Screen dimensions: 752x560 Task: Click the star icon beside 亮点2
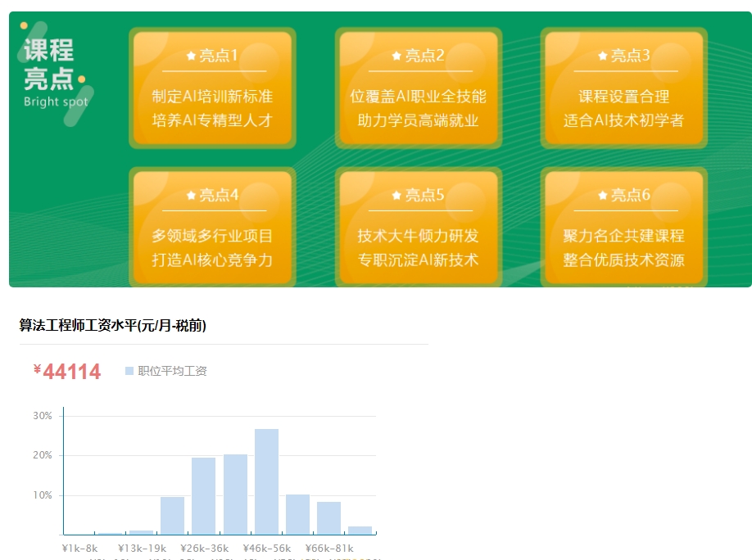pos(396,56)
